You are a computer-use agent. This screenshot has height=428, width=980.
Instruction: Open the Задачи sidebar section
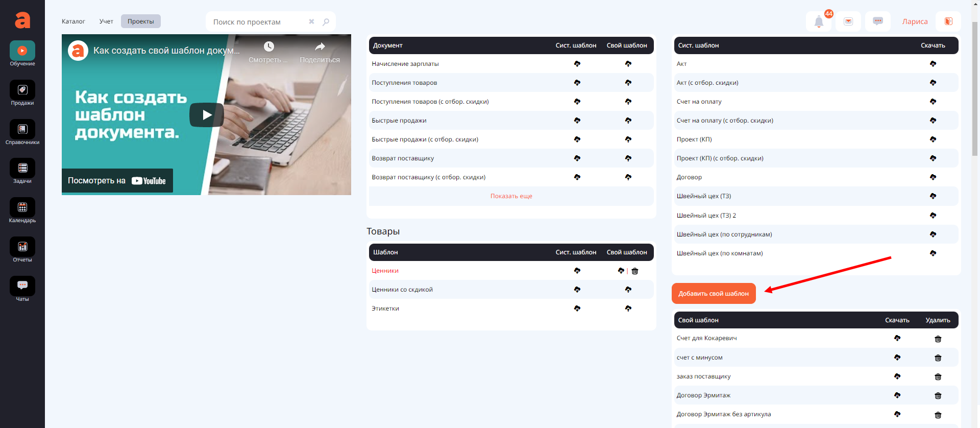coord(22,171)
